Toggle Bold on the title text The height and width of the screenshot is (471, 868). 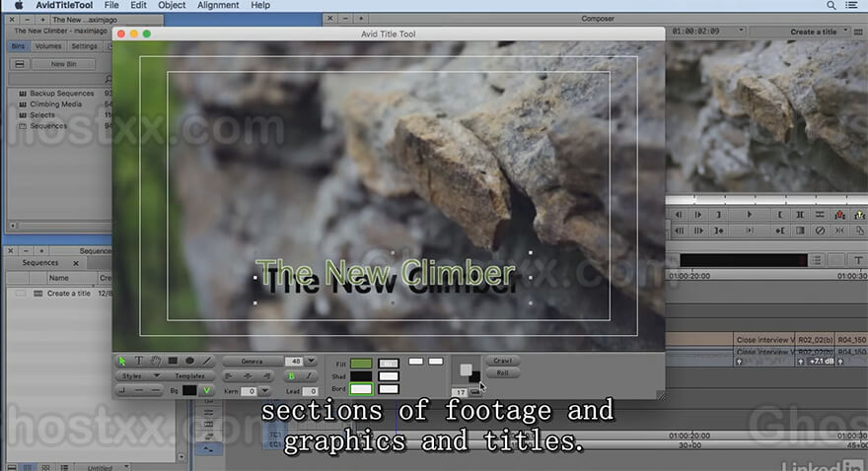click(291, 376)
